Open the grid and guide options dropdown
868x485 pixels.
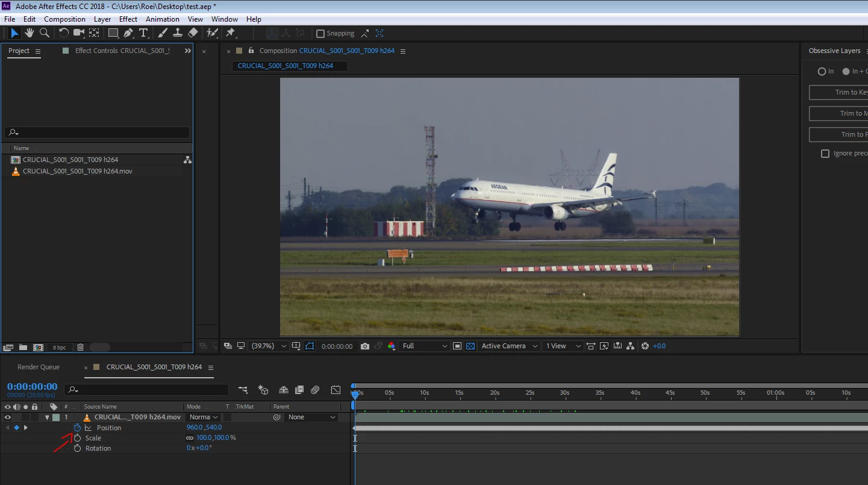tap(296, 346)
